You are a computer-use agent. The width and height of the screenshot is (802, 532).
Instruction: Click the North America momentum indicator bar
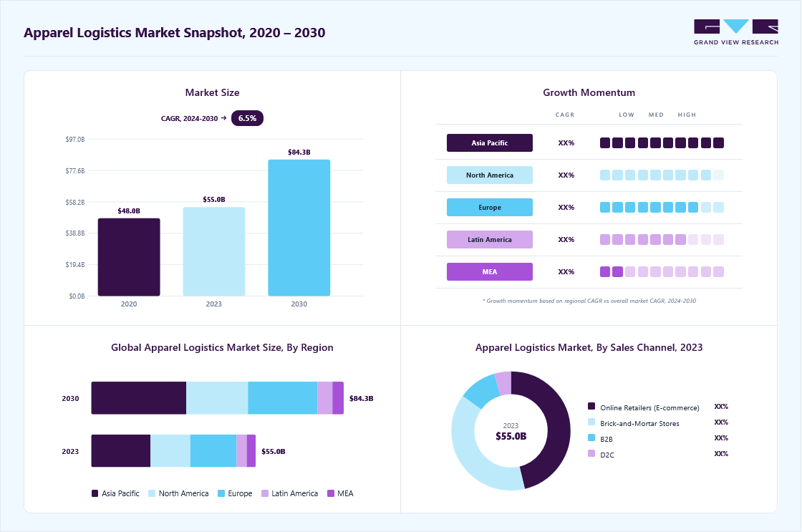pos(662,175)
